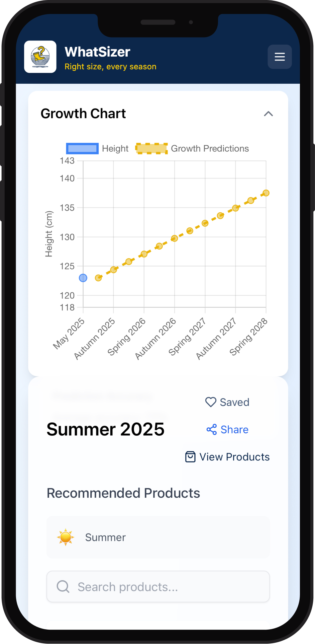The image size is (315, 644).
Task: Click the WhatSizer boot logo
Action: click(40, 57)
